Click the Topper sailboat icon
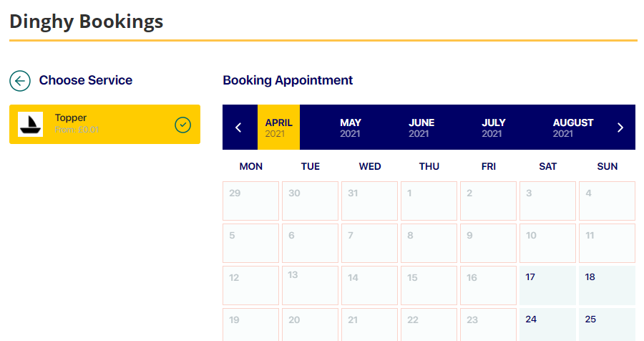Viewport: 644px width, 341px height. tap(31, 125)
